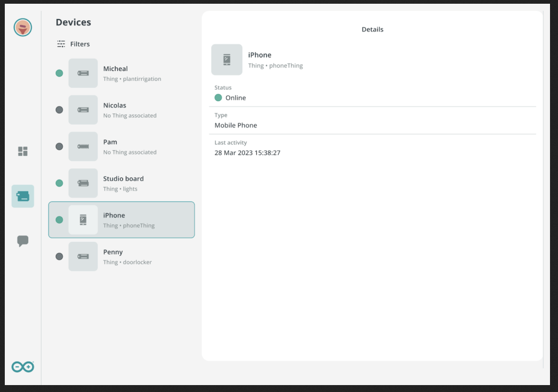Click 'Thing • phoneThing' in the device list

(129, 226)
